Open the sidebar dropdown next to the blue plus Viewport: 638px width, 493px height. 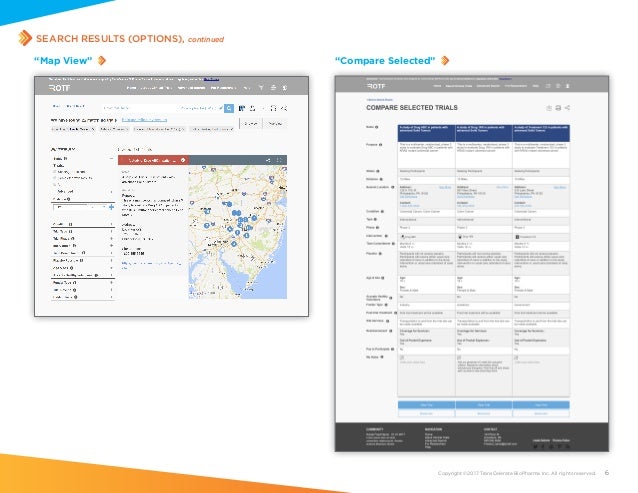point(80,207)
